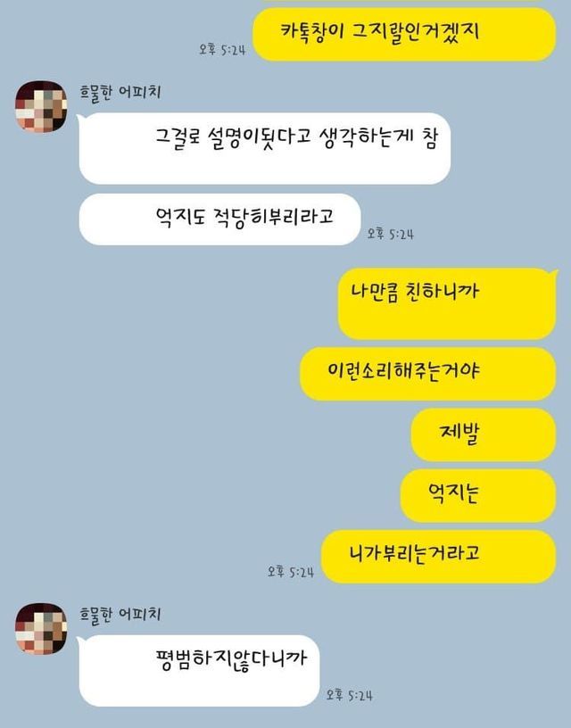The width and height of the screenshot is (571, 728).
Task: Tap the 그걸로 설명이됫다고 생각하는게 참 bubble
Action: pyautogui.click(x=265, y=149)
